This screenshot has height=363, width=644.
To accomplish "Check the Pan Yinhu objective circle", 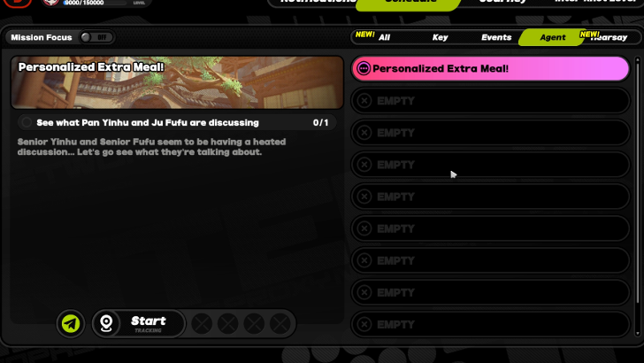I will (27, 122).
